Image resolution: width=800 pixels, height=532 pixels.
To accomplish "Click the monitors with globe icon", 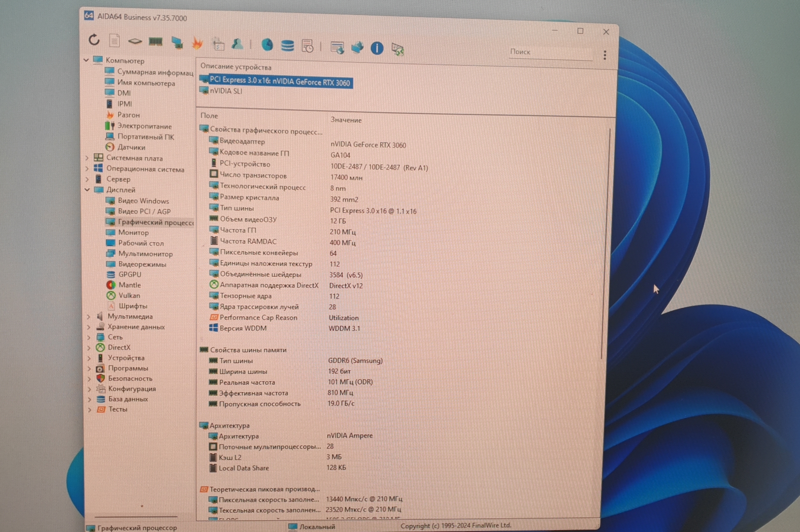I will coord(357,47).
